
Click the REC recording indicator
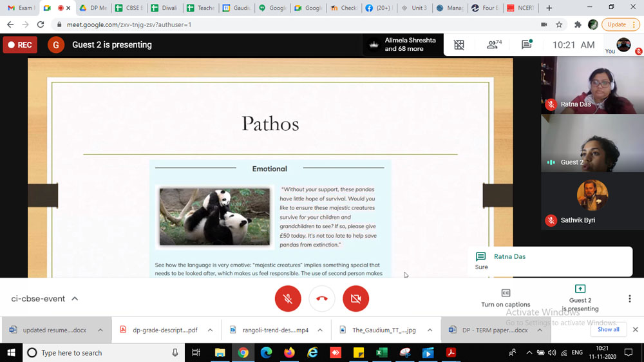point(20,45)
